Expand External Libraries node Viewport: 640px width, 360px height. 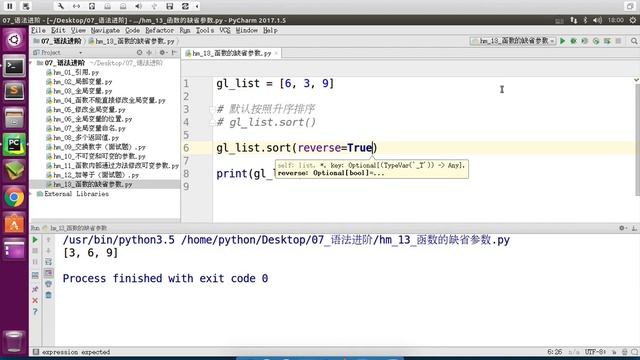tap(31, 194)
